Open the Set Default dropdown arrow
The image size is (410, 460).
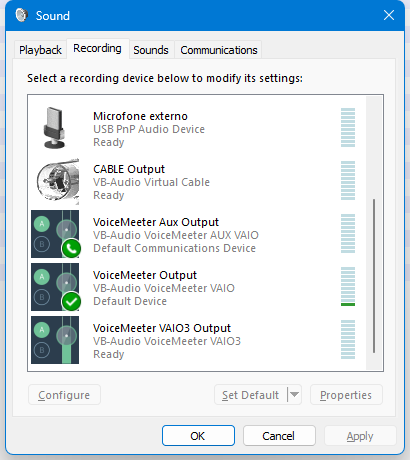click(x=294, y=395)
